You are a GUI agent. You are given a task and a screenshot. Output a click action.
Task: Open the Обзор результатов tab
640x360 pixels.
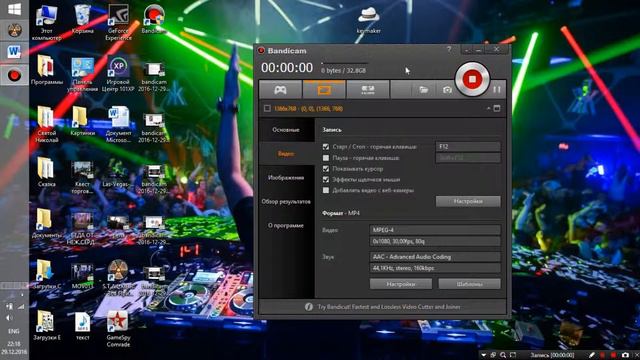coord(286,202)
